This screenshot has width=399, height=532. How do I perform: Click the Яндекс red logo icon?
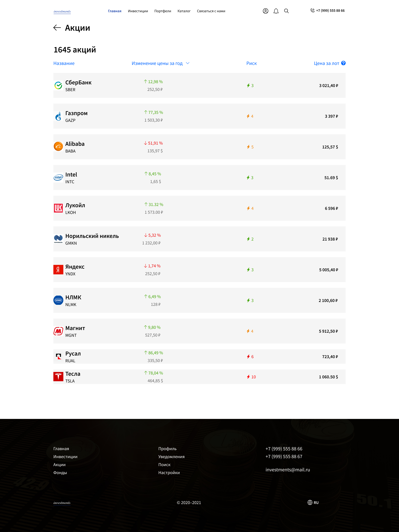point(58,270)
